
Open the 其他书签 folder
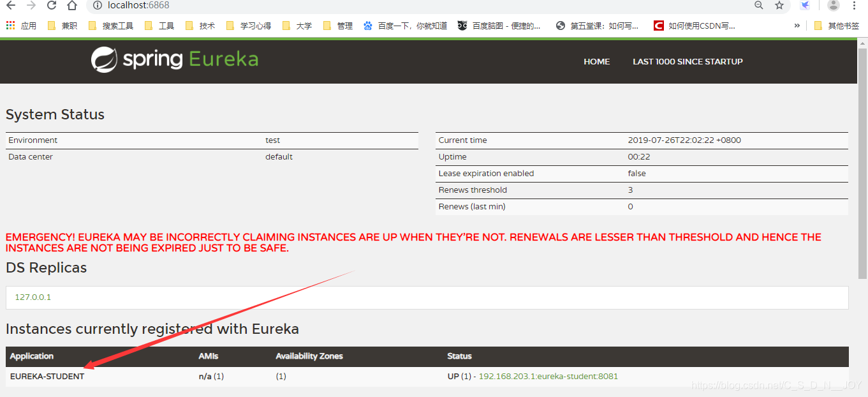pos(836,26)
